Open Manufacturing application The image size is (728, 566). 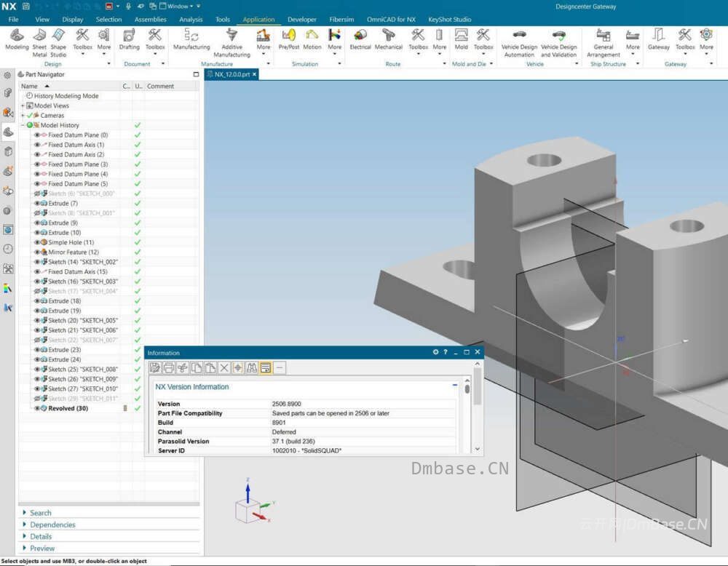coord(191,39)
